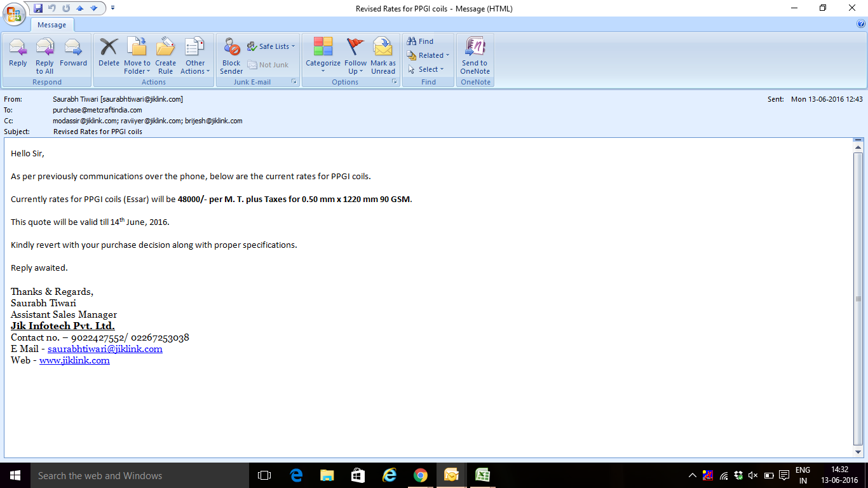The height and width of the screenshot is (488, 868).
Task: Send the message to OneNote
Action: coord(475,53)
